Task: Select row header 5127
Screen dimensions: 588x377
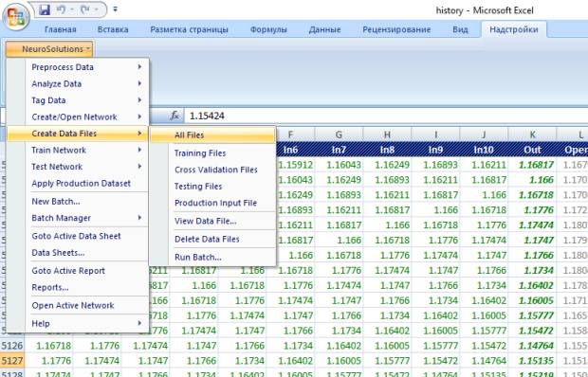Action: tap(12, 361)
